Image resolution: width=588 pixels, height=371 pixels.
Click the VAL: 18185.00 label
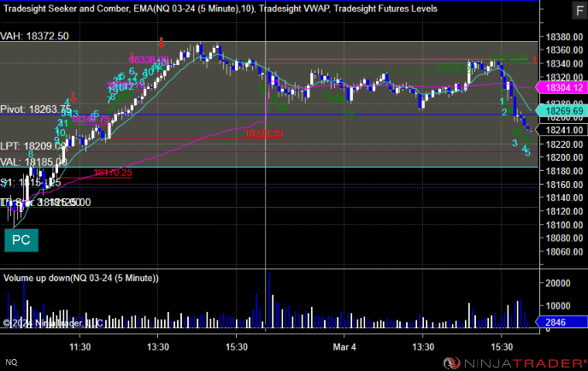tap(33, 162)
